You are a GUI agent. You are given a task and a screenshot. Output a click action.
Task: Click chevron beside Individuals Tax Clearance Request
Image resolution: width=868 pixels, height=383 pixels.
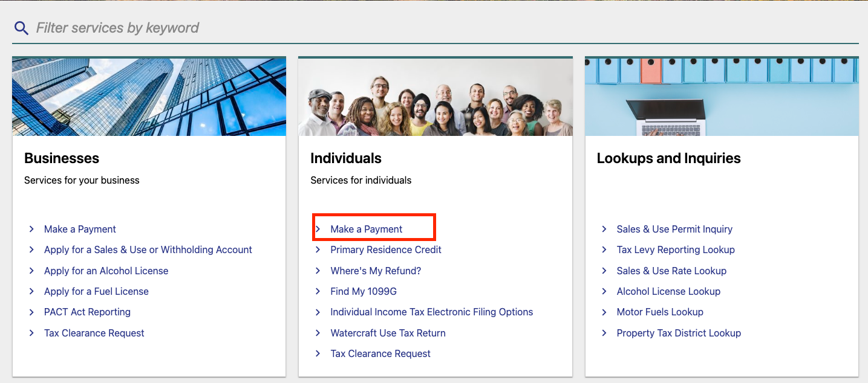318,353
